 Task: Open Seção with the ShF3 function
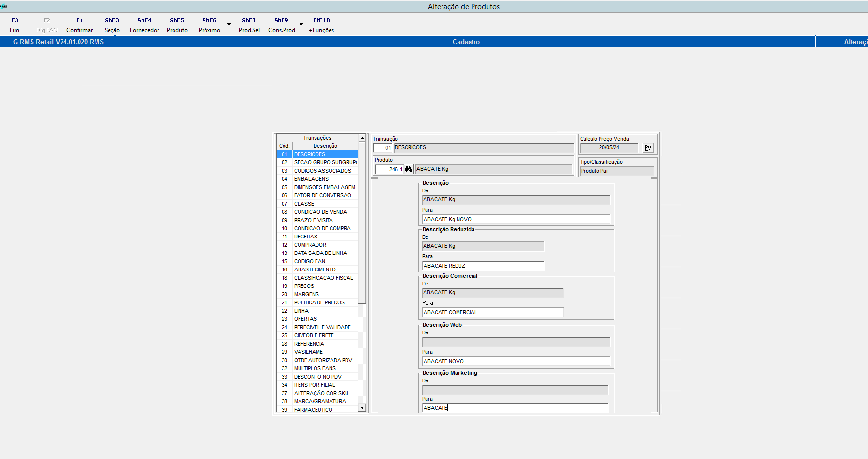(x=112, y=25)
